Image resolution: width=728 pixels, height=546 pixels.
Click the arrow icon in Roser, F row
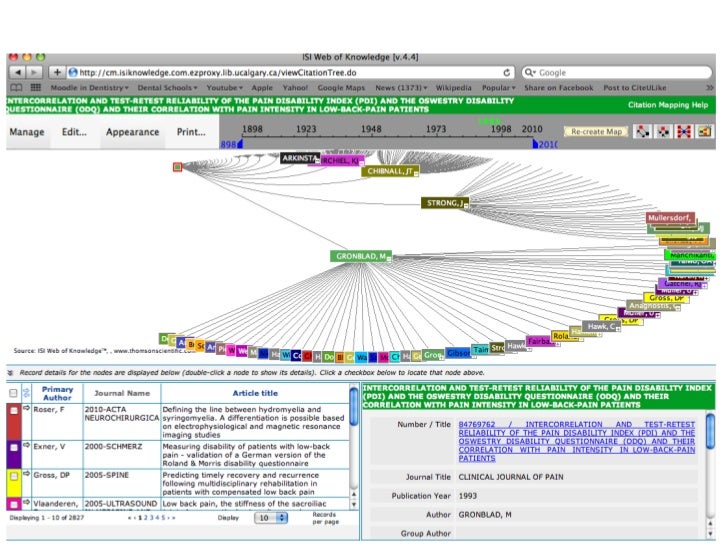click(26, 408)
